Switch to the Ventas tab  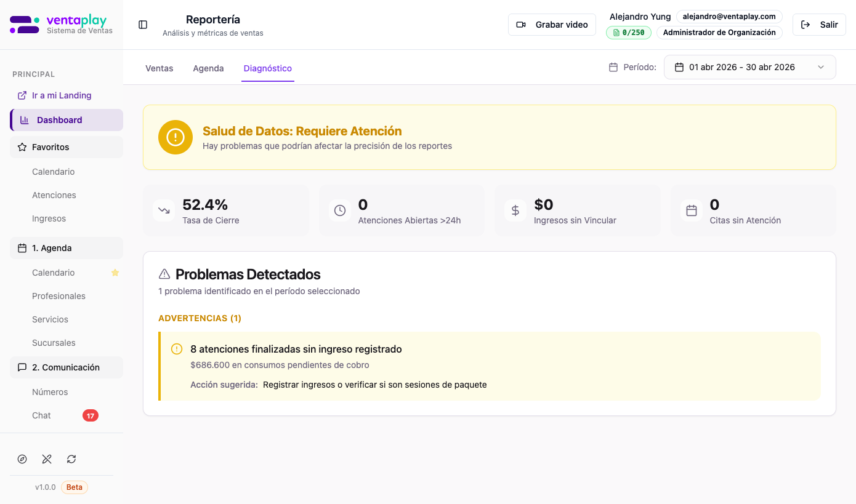pyautogui.click(x=159, y=68)
